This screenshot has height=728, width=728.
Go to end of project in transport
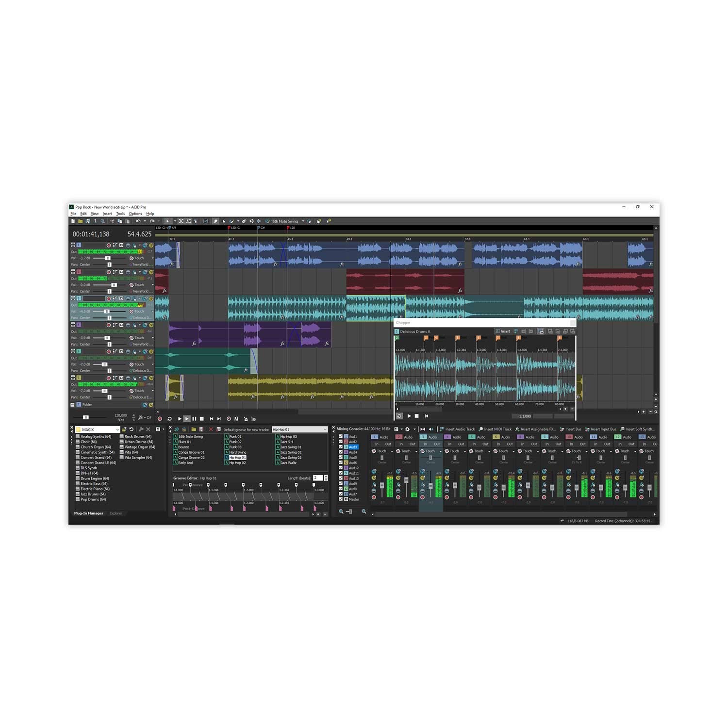(219, 419)
